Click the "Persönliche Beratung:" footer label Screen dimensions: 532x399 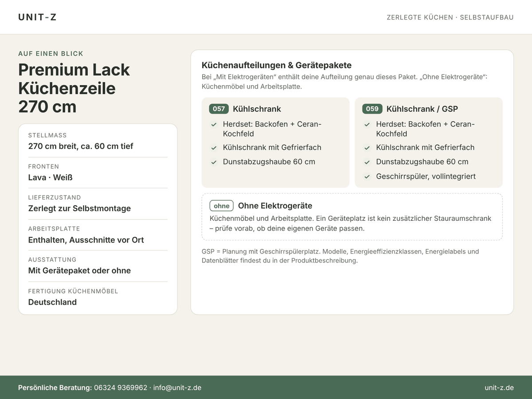pyautogui.click(x=55, y=387)
